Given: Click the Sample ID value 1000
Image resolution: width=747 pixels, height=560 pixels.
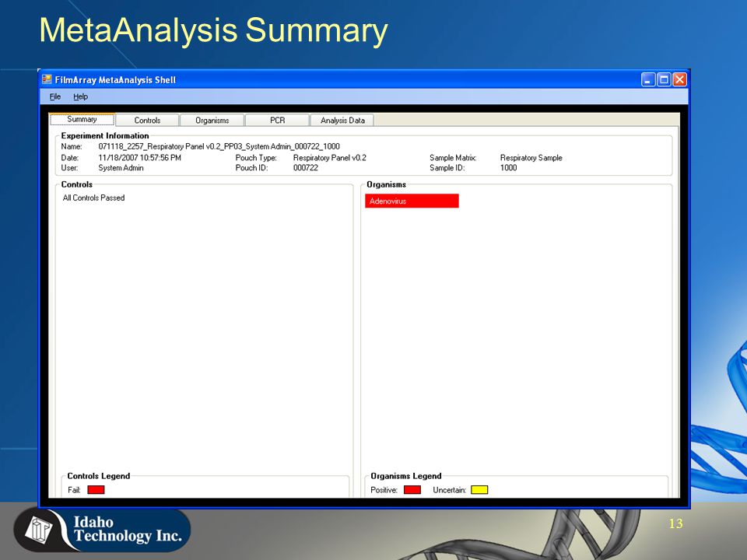Looking at the screenshot, I should (x=508, y=168).
